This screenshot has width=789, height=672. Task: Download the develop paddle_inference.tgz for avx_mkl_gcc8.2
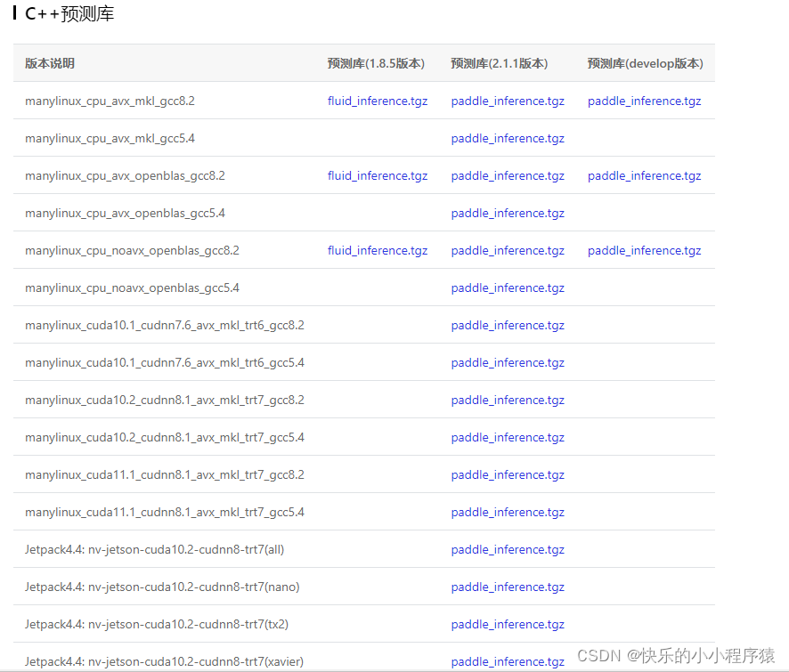tap(643, 101)
